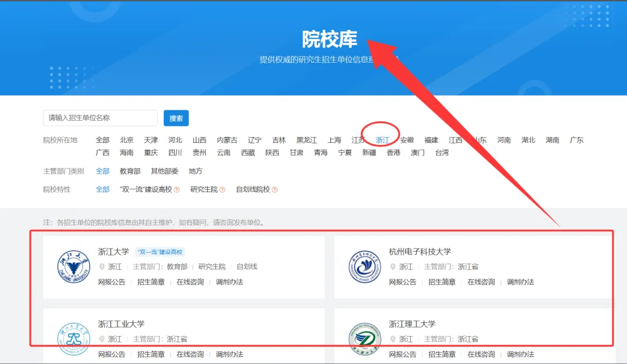Filter by 黑龙江 location
The height and width of the screenshot is (364, 627).
[307, 140]
